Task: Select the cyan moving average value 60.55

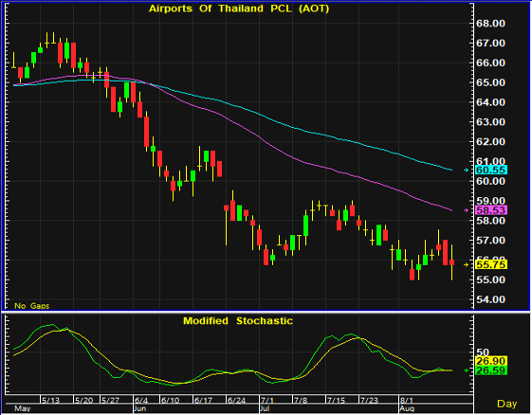Action: click(491, 170)
